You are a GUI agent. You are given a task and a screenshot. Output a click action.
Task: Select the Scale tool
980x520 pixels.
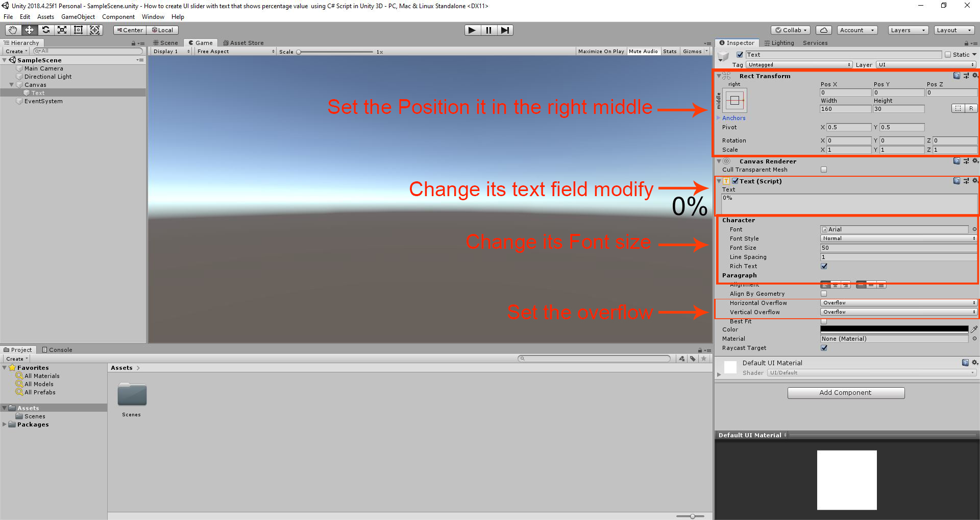coord(62,30)
